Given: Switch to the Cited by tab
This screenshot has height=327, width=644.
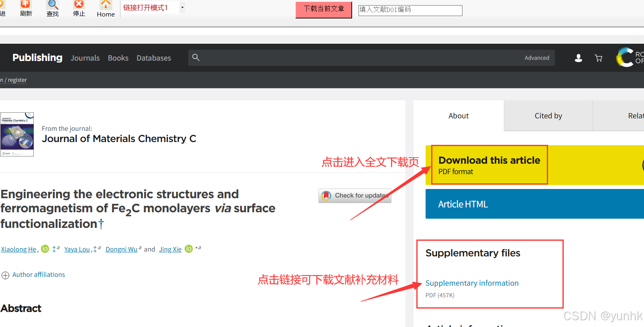Looking at the screenshot, I should coord(548,116).
